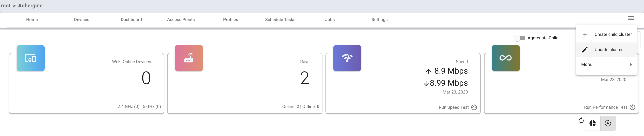Click the Rays router icon
The image size is (644, 136).
point(189,58)
